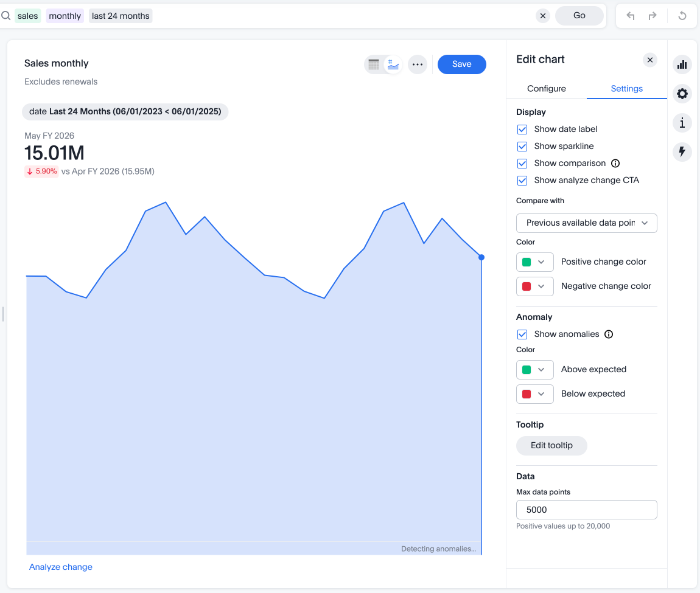700x593 pixels.
Task: Click the lightning bolt icon in right sidebar
Action: (x=682, y=152)
